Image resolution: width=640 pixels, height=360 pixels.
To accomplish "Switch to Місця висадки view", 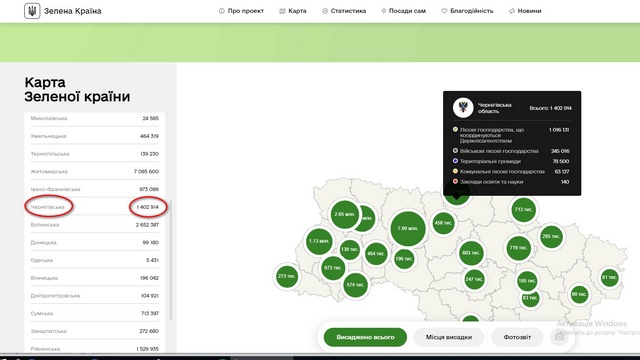I will tap(449, 337).
